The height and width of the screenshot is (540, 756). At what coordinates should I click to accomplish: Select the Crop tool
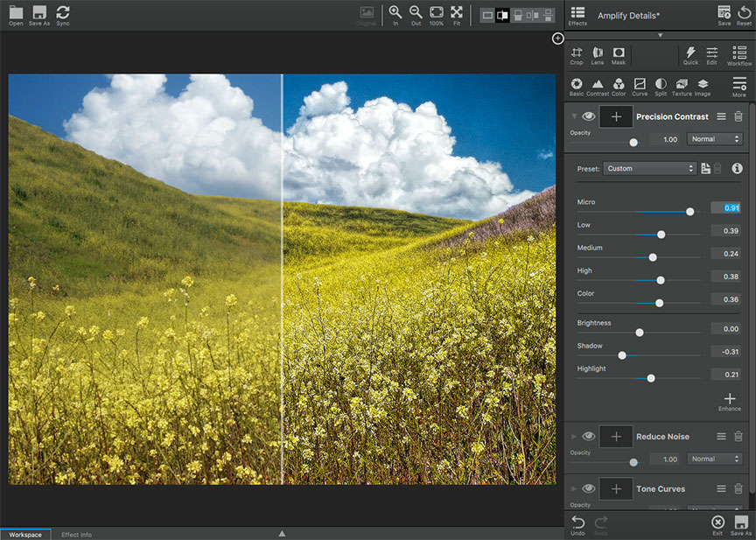(577, 55)
